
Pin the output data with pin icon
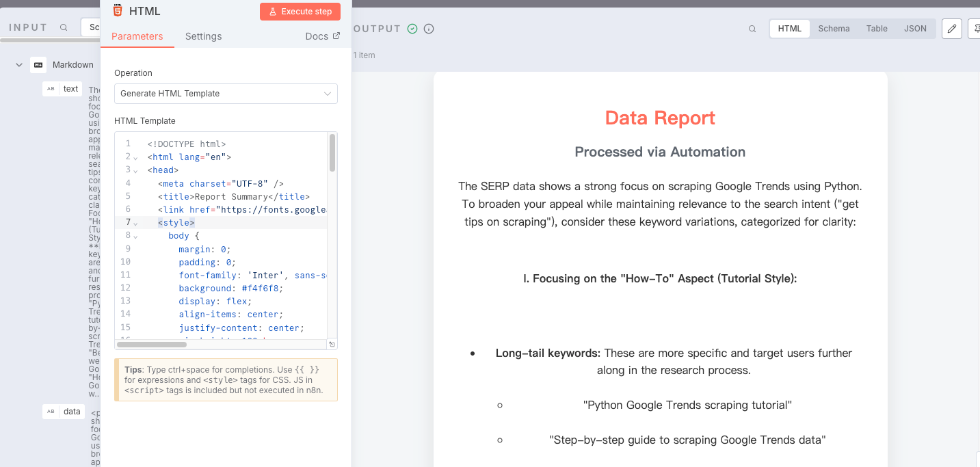(x=975, y=29)
